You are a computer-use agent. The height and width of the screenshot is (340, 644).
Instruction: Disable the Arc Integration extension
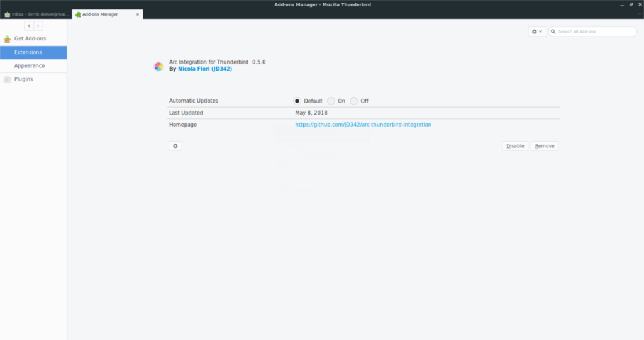(515, 146)
